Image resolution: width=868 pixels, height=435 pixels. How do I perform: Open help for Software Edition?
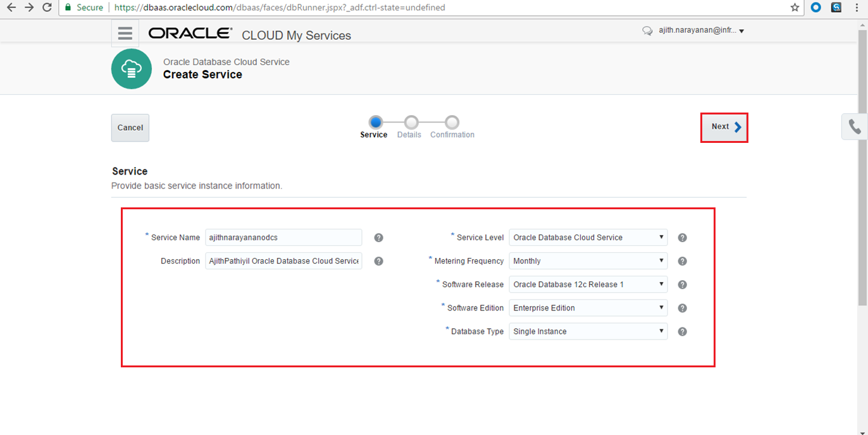682,308
